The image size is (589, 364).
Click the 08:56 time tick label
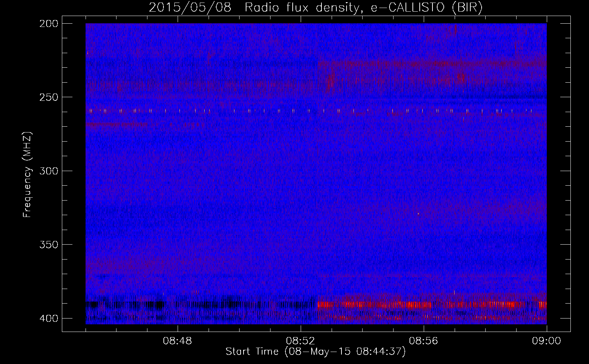(x=424, y=341)
